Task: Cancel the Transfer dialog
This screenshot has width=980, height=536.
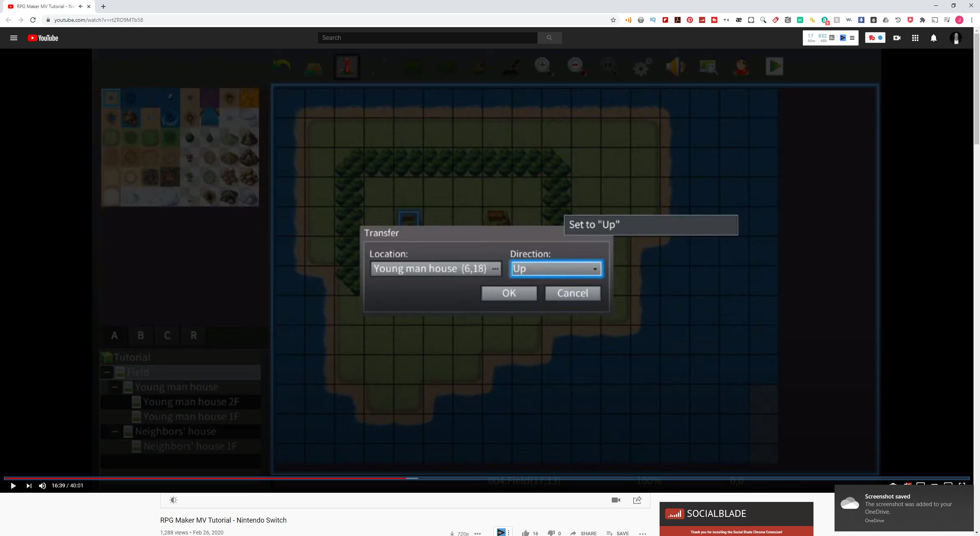Action: coord(573,293)
